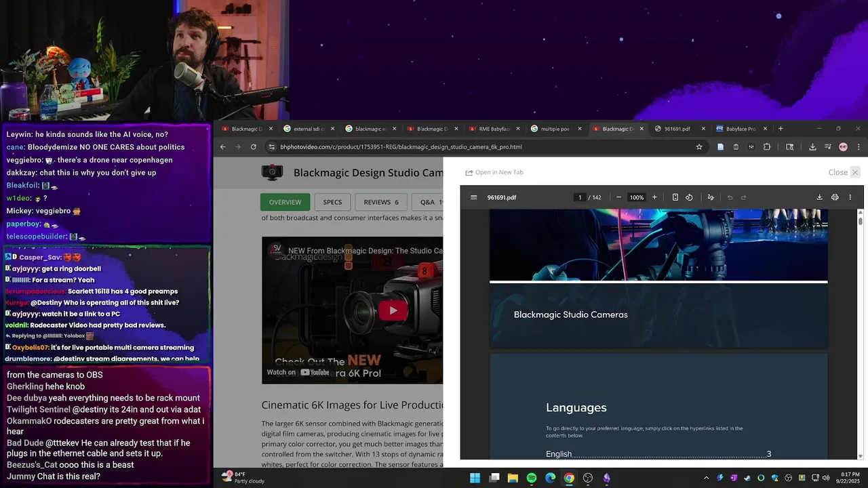This screenshot has height=488, width=868.
Task: Go back with the Chrome back arrow
Action: click(x=222, y=146)
